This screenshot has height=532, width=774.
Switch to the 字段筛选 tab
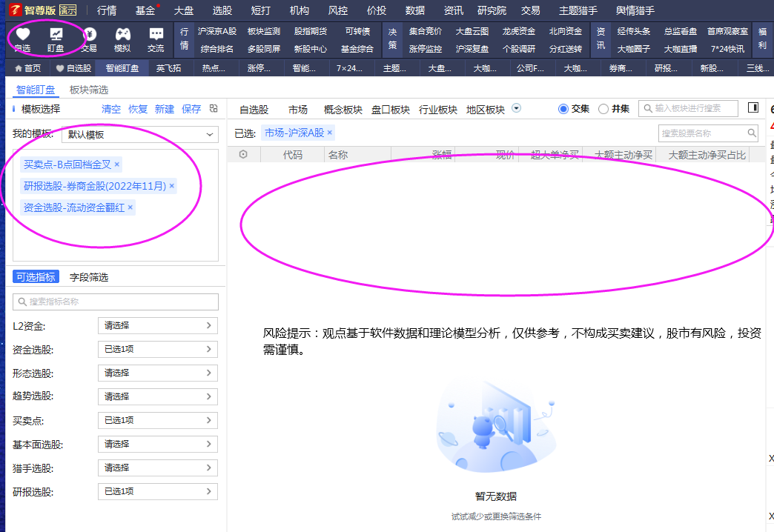tap(89, 277)
